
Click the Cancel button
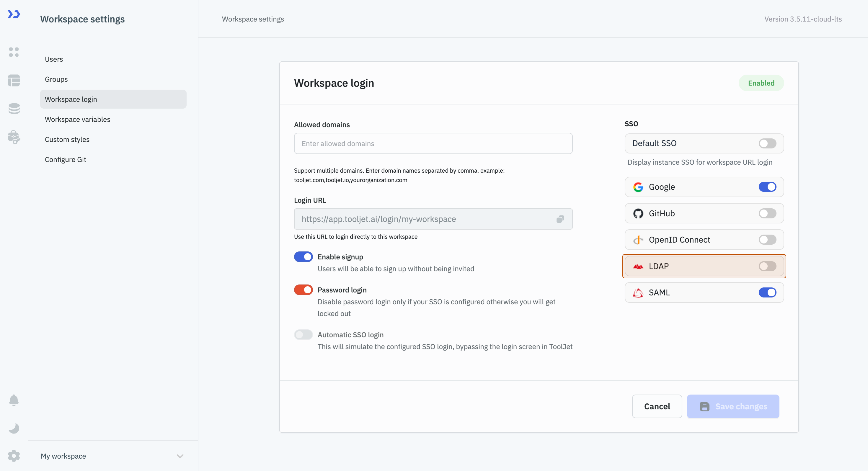(x=657, y=406)
